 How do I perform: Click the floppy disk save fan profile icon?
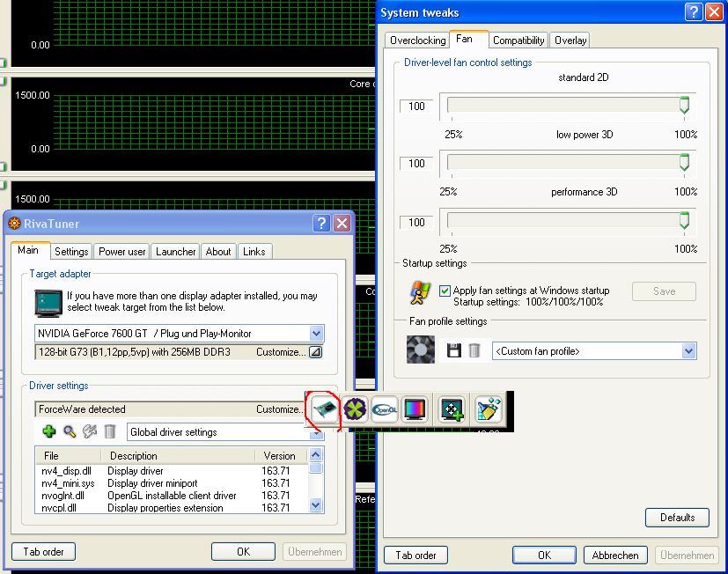click(453, 350)
